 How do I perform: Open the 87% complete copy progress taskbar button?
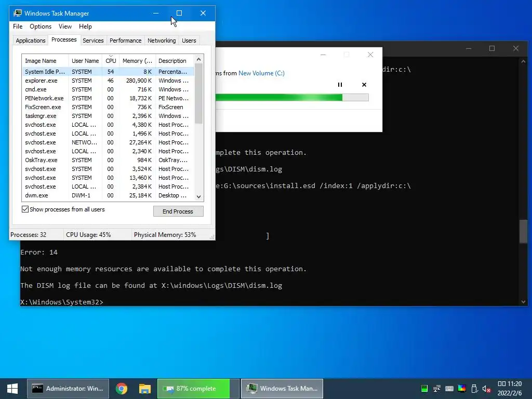click(x=198, y=389)
